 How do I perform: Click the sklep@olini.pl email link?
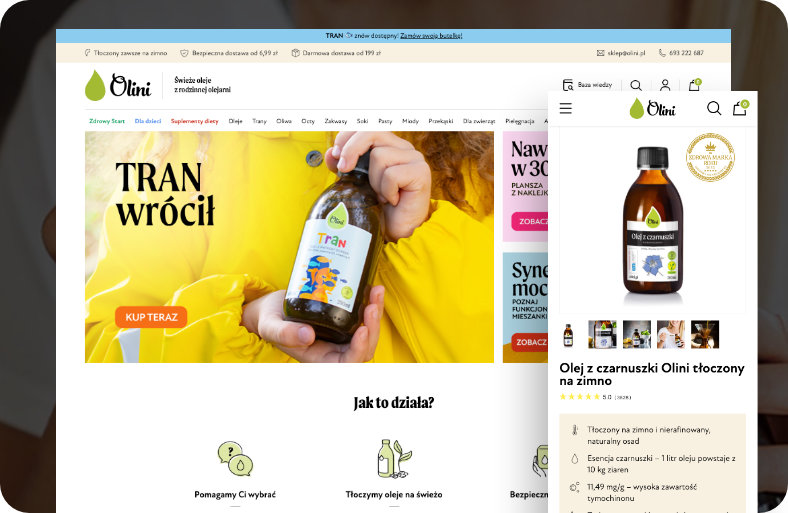(x=622, y=53)
